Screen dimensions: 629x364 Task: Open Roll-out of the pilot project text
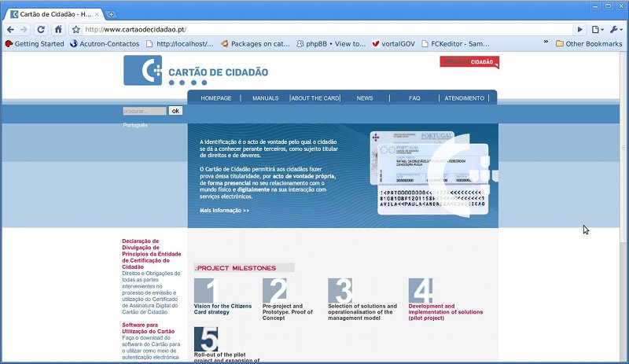pyautogui.click(x=226, y=358)
